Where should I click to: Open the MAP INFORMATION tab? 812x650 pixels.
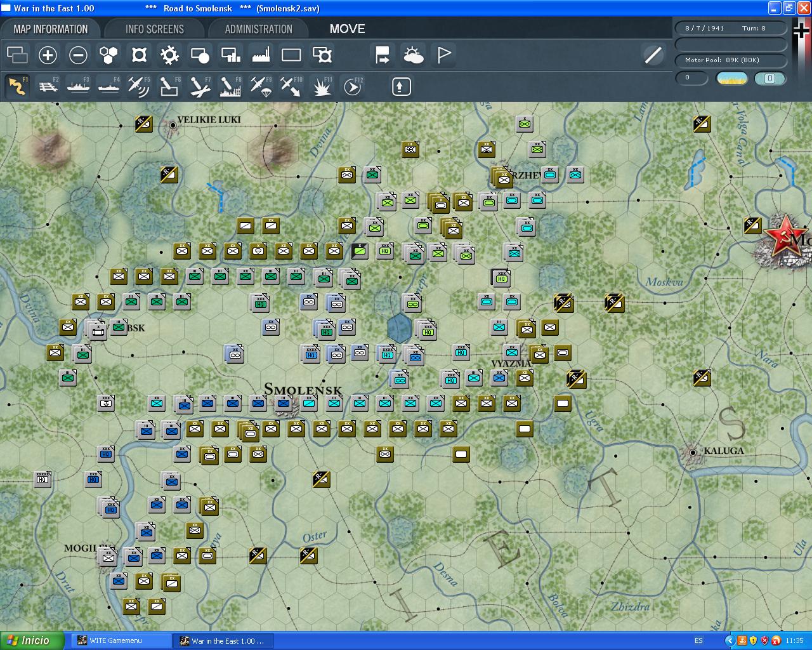[x=51, y=29]
